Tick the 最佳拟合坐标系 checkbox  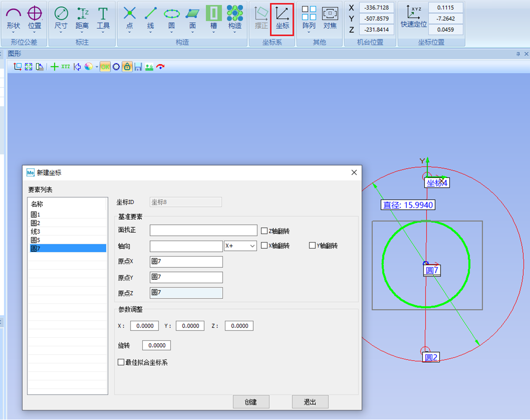pyautogui.click(x=121, y=362)
